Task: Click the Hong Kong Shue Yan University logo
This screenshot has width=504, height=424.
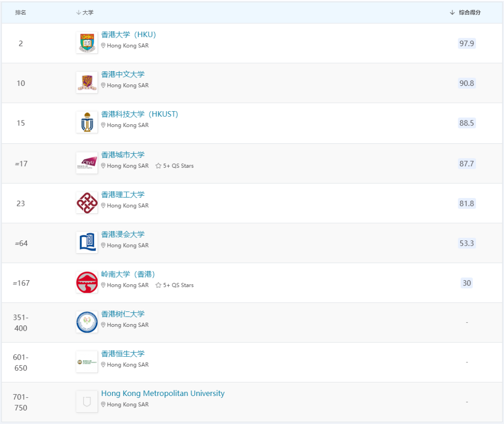Action: (87, 322)
